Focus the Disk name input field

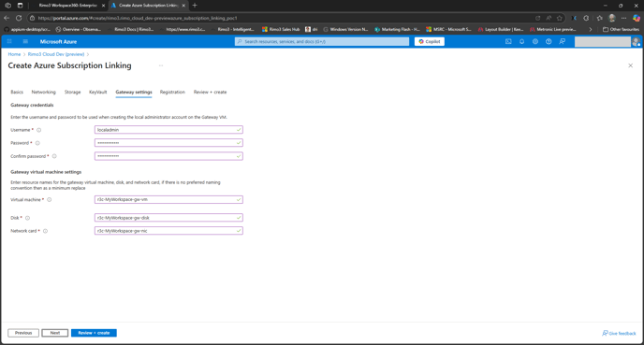[168, 218]
